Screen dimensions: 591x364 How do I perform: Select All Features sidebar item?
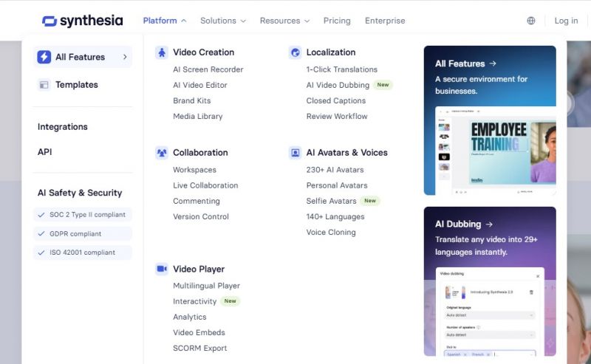click(x=83, y=57)
